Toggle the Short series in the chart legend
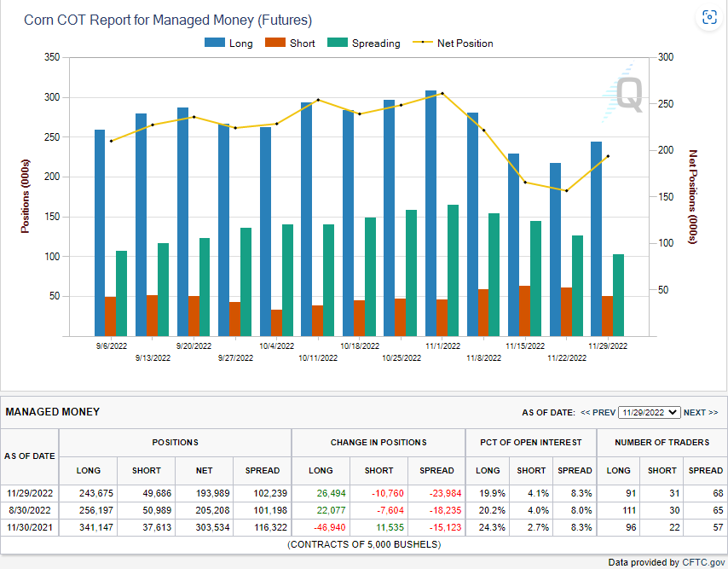Screen dimensions: 728x569 pyautogui.click(x=290, y=44)
